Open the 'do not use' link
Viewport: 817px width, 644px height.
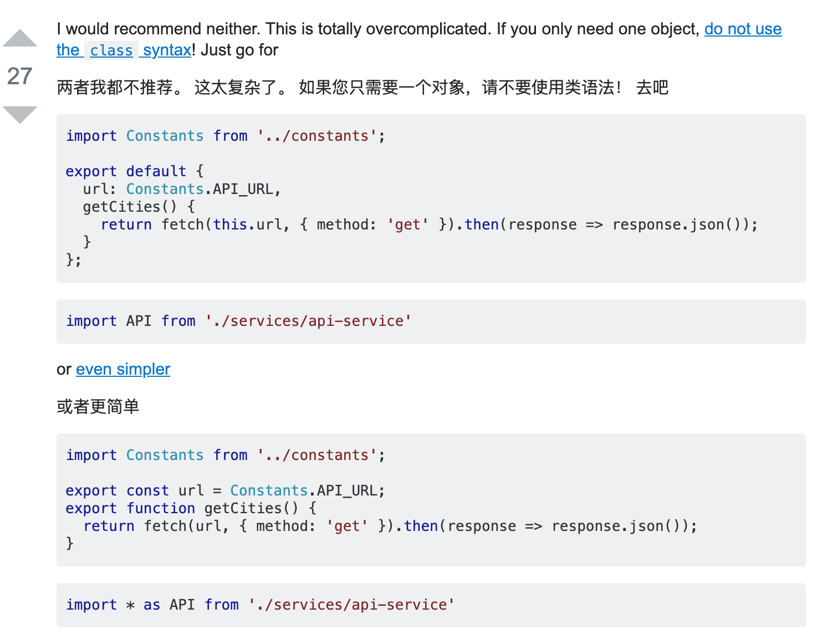(743, 29)
